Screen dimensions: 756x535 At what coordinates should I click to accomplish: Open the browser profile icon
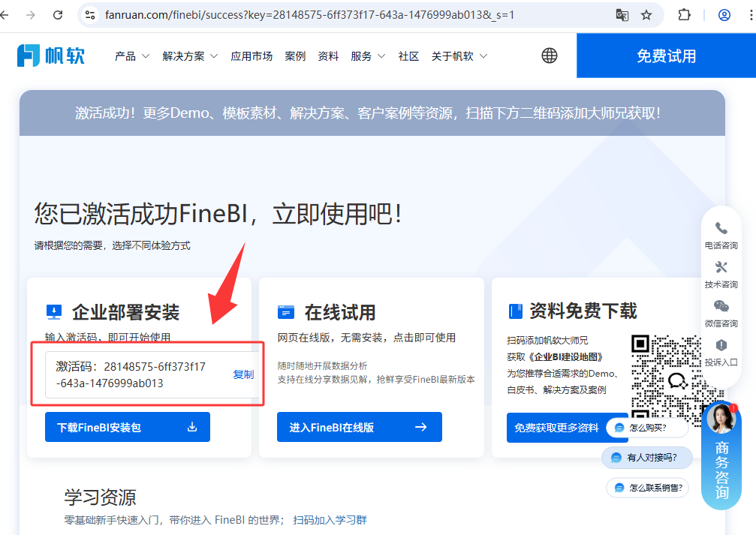(724, 15)
